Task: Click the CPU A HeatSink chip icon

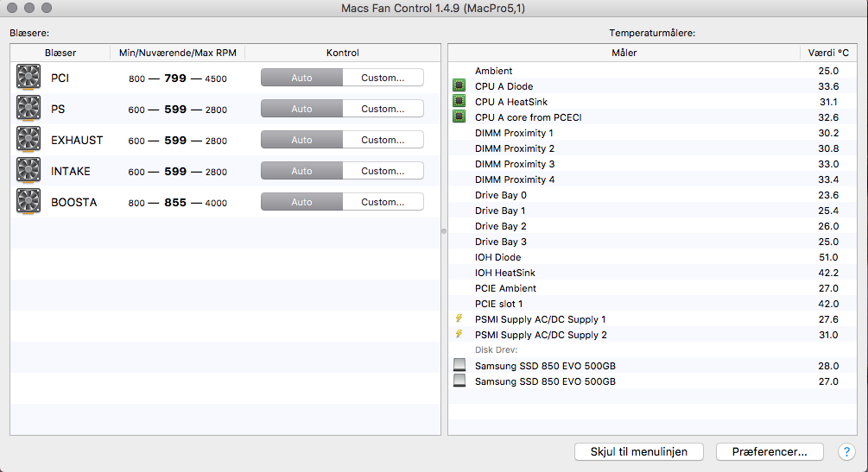Action: click(459, 101)
